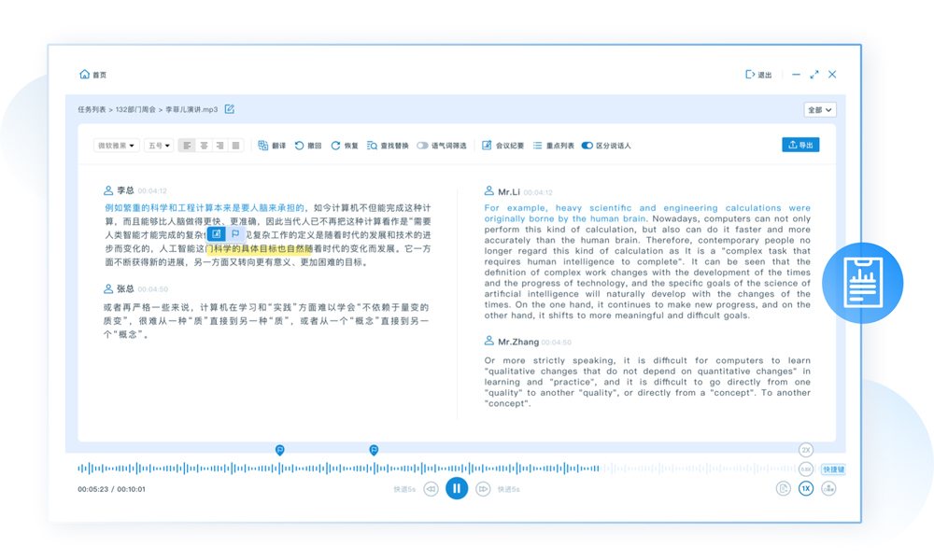Click the rewind 5 seconds button
Viewport: 934px width, 560px height.
click(431, 488)
